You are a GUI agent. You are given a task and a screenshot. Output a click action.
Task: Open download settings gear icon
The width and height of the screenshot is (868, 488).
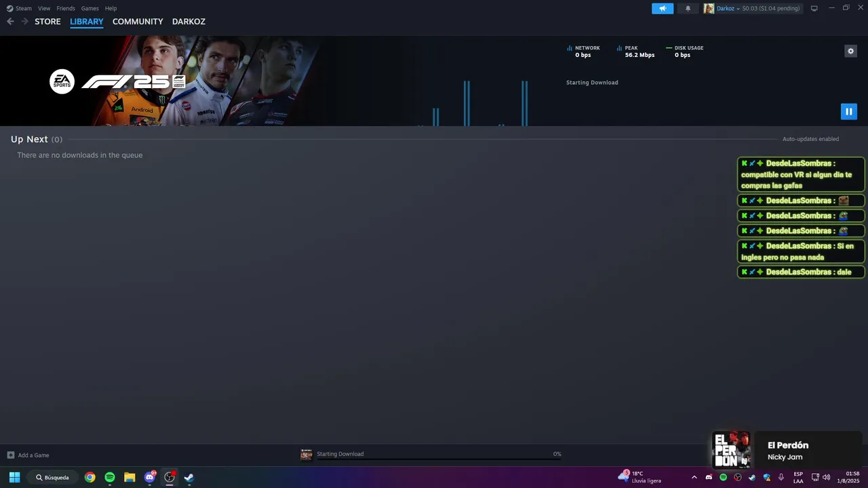pyautogui.click(x=850, y=51)
